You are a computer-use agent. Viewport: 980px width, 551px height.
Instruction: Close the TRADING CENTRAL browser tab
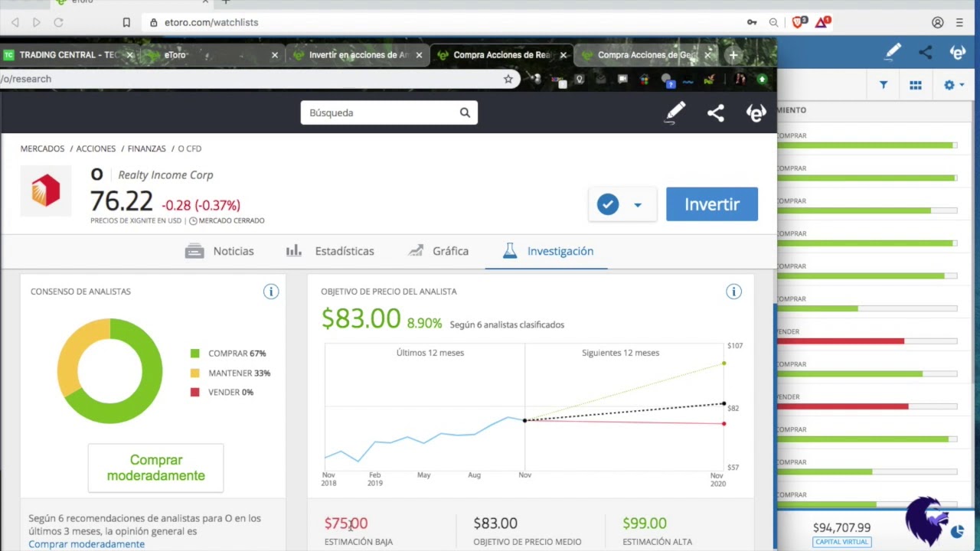[130, 55]
